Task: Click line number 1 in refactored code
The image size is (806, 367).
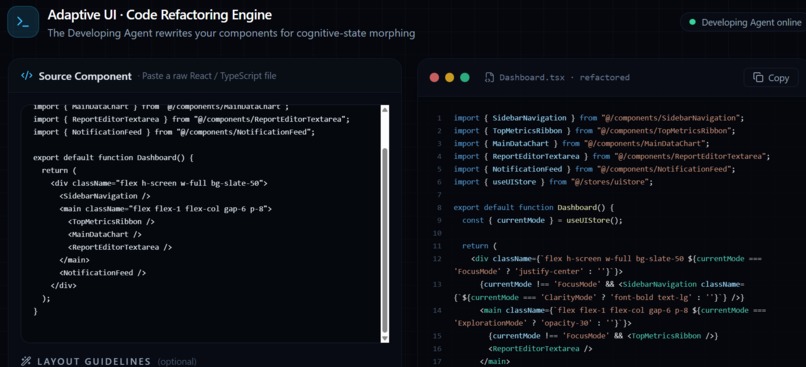Action: (439, 118)
